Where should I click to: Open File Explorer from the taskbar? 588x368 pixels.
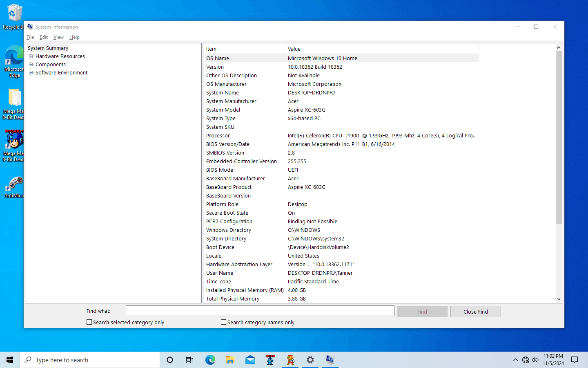coord(230,360)
